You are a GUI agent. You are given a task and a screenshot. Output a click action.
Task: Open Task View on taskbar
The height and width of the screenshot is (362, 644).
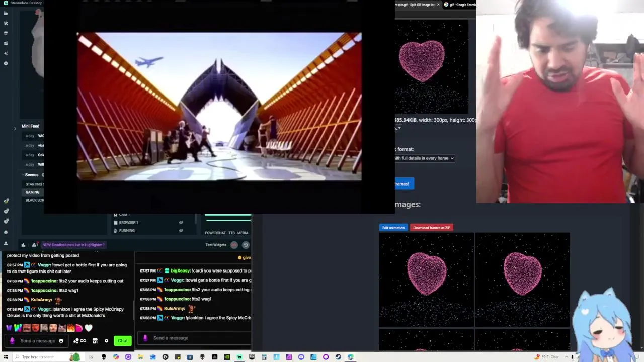[x=91, y=357]
